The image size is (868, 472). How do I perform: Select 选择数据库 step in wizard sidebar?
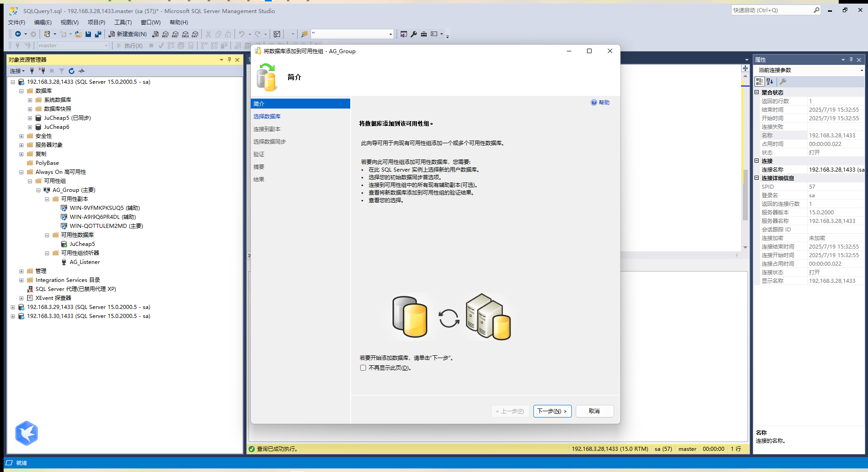coord(267,117)
